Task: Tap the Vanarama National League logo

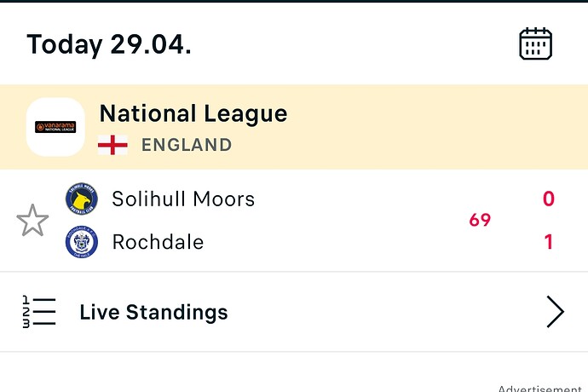Action: (x=55, y=127)
